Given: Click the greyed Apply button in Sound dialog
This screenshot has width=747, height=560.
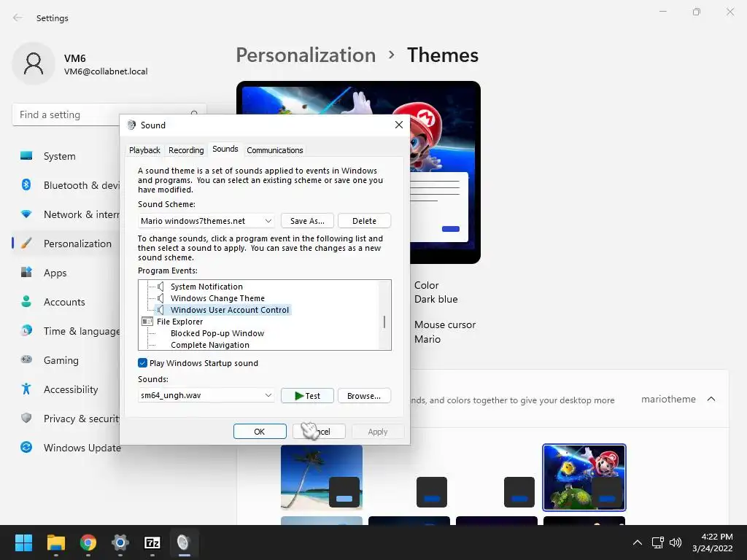Looking at the screenshot, I should coord(378,432).
